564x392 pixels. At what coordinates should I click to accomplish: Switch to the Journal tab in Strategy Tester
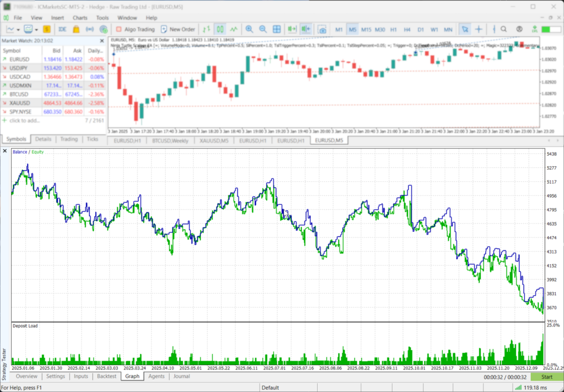coord(182,376)
